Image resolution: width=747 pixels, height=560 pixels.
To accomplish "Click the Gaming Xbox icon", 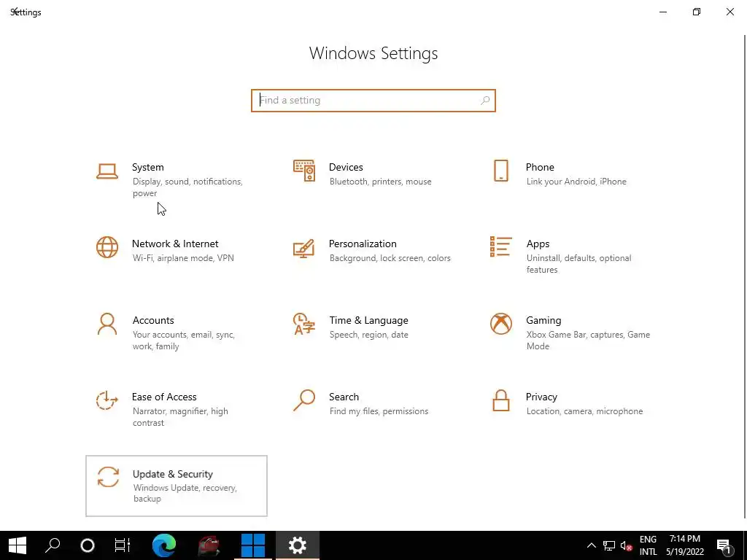I will 500,324.
